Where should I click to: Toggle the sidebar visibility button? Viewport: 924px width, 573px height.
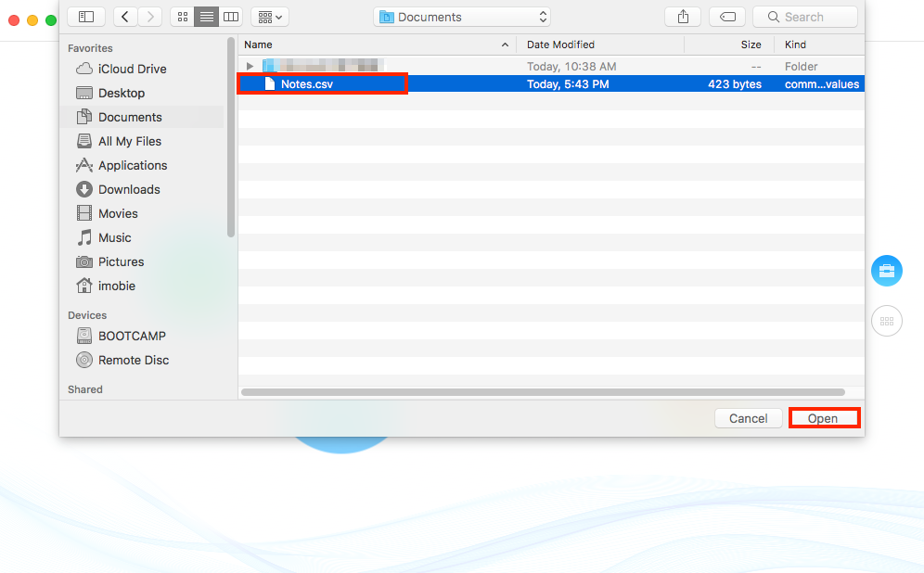pyautogui.click(x=86, y=17)
